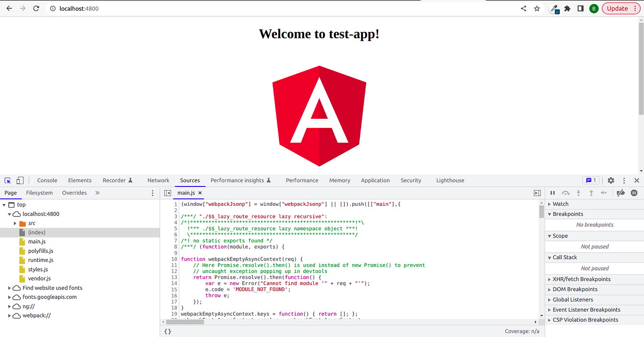Viewport: 644px width, 337px height.
Task: Switch to the Filesystem tab
Action: tap(40, 193)
